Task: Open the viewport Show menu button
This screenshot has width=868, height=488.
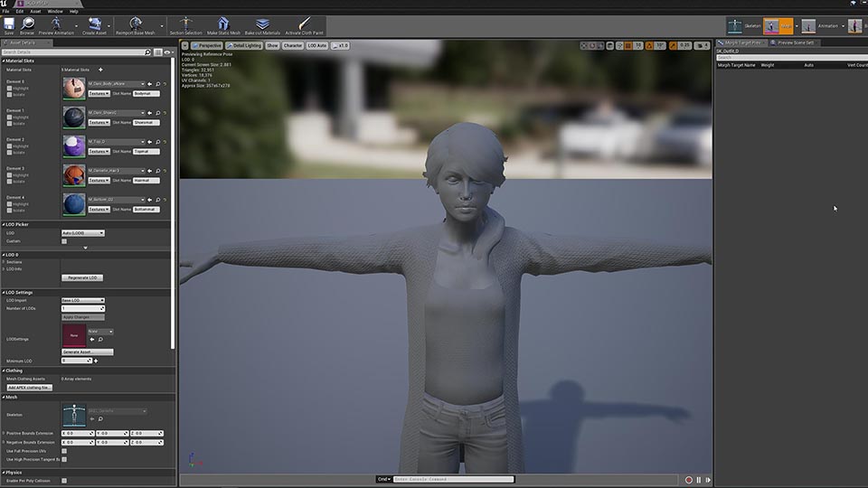Action: (272, 45)
